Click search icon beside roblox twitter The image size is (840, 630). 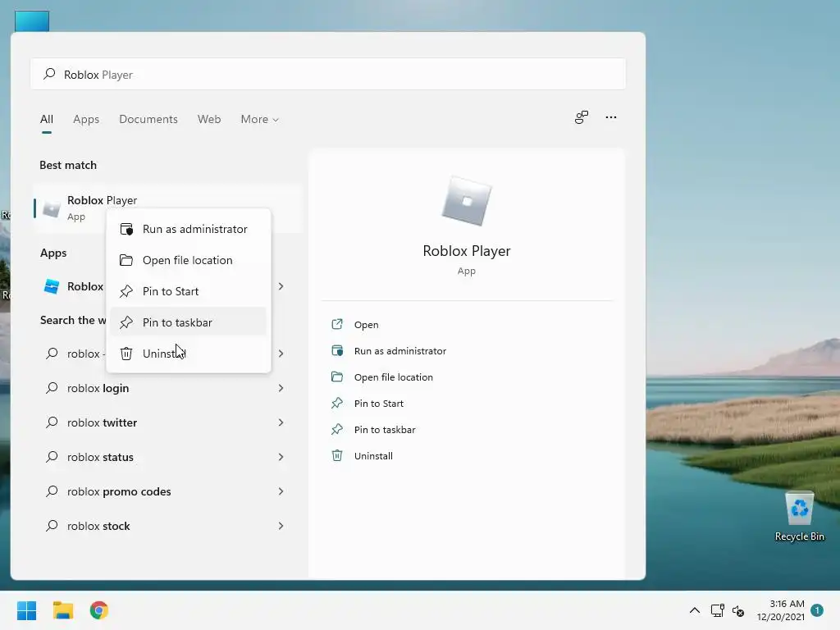[x=52, y=422]
